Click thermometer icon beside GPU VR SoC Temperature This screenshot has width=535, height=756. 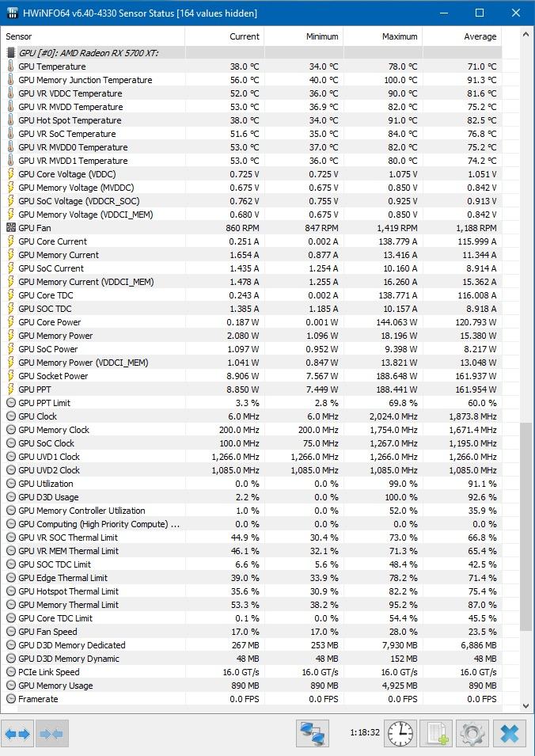[11, 134]
